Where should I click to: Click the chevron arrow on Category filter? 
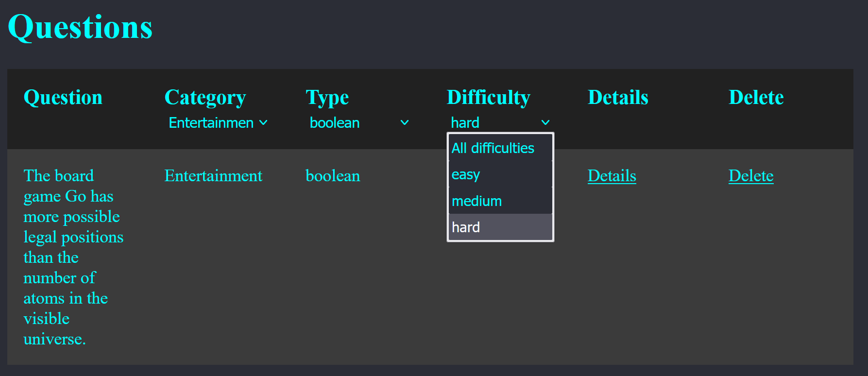tap(263, 123)
